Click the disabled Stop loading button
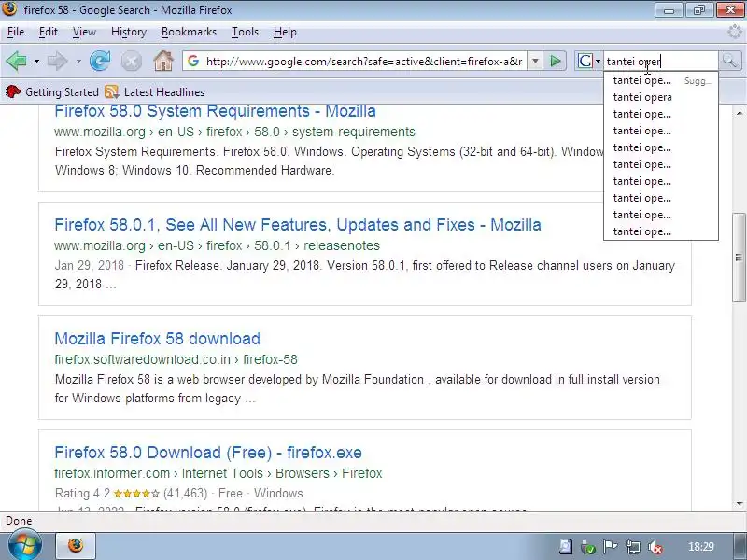This screenshot has height=560, width=747. pos(132,62)
